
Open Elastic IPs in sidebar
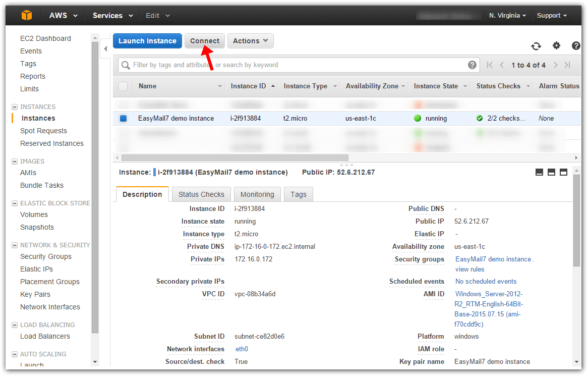coord(36,270)
